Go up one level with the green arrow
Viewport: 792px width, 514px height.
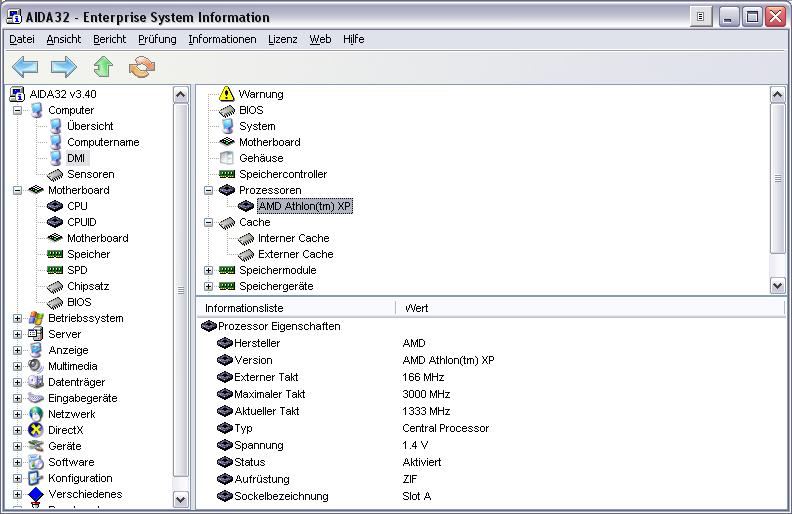[103, 67]
